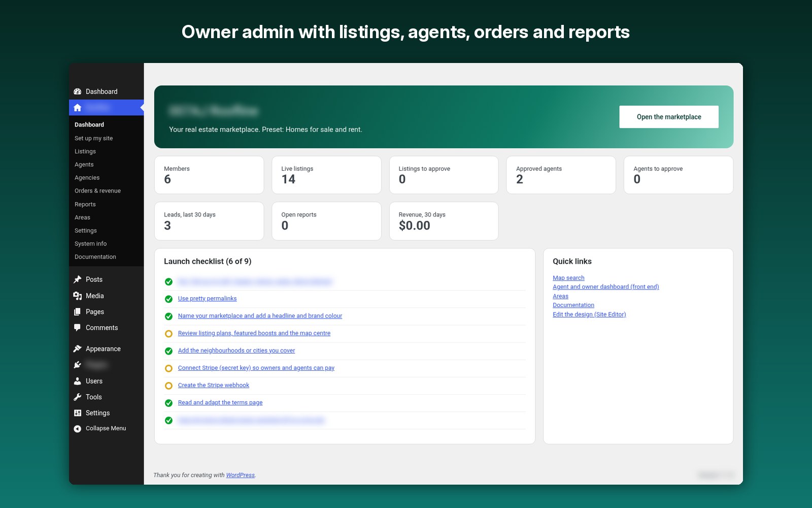Click the Appearance paintbrush icon
This screenshot has width=812, height=508.
point(78,348)
